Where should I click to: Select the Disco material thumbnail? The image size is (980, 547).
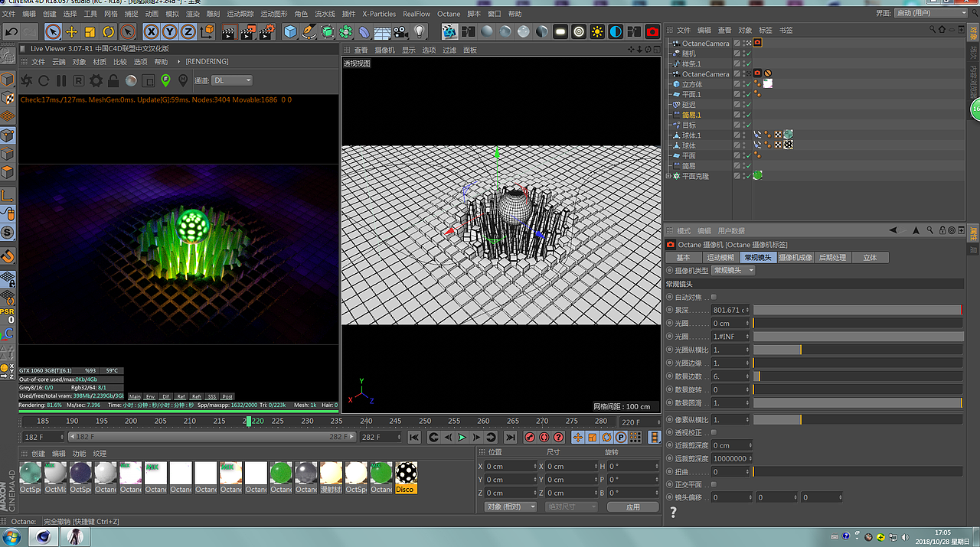406,477
